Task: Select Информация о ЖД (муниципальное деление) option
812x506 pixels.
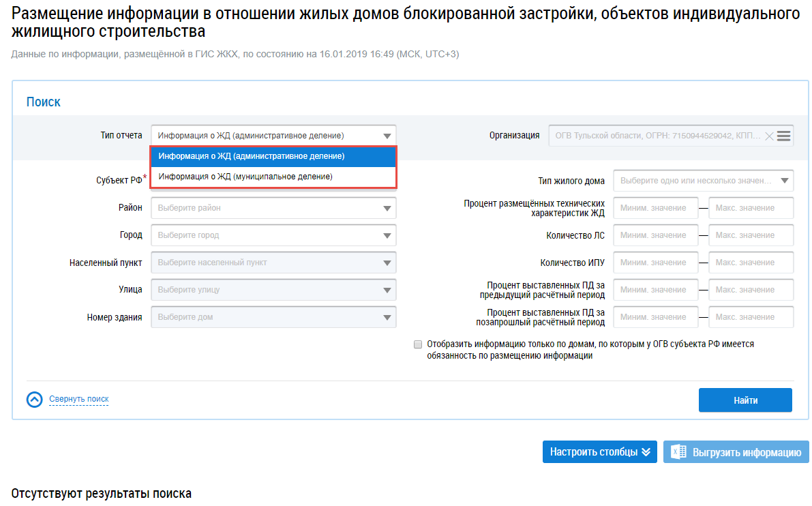Action: click(x=273, y=177)
